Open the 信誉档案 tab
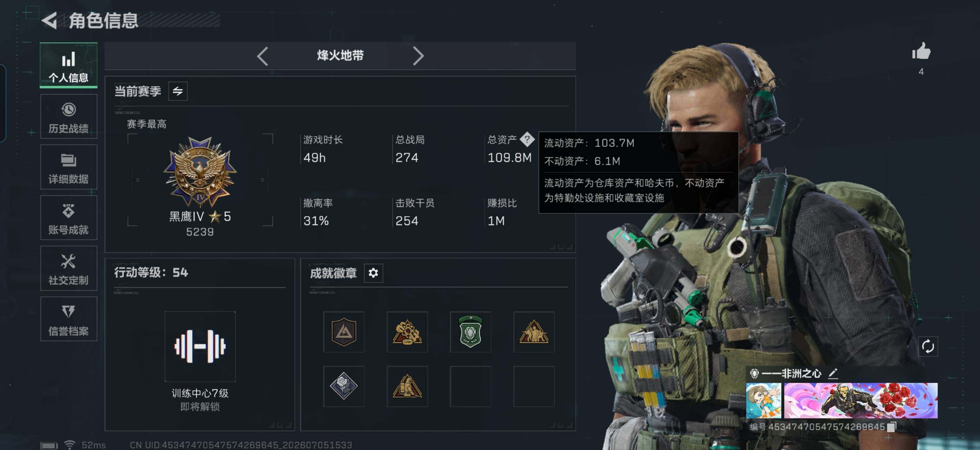The width and height of the screenshot is (980, 450). click(x=69, y=319)
